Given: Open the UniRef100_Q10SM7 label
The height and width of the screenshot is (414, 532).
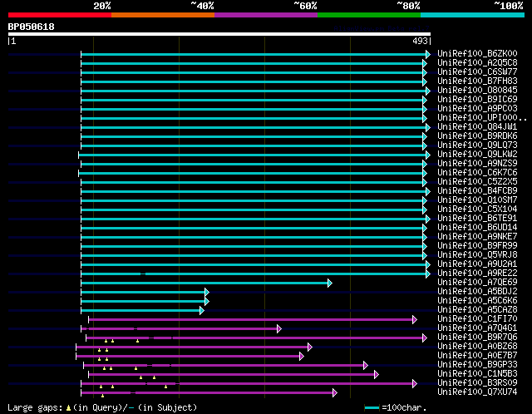Looking at the screenshot, I should pos(477,200).
